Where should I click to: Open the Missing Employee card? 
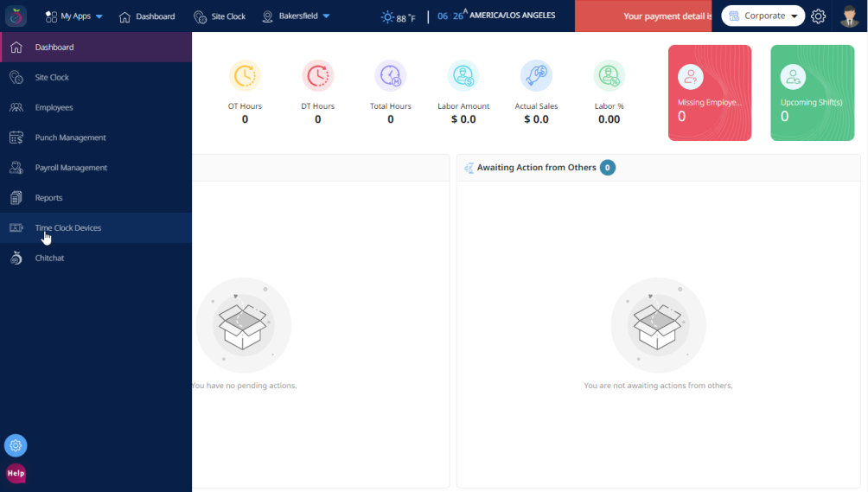click(709, 93)
